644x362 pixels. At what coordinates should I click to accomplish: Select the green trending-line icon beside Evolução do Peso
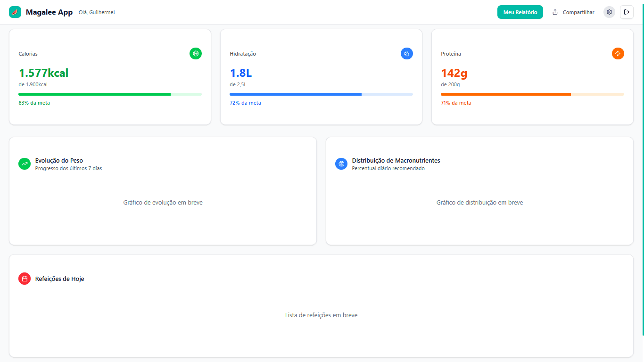[24, 164]
